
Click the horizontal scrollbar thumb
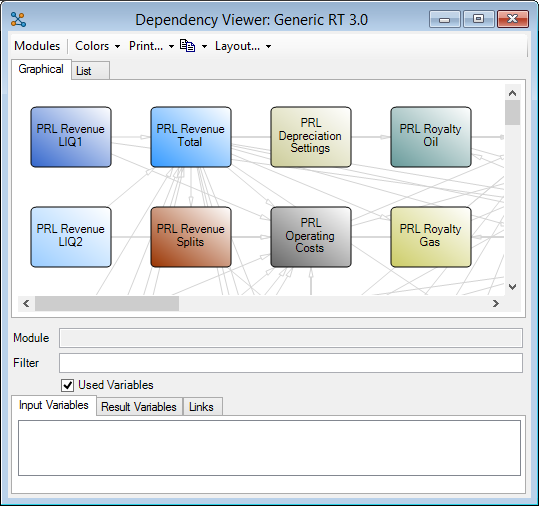pos(107,304)
